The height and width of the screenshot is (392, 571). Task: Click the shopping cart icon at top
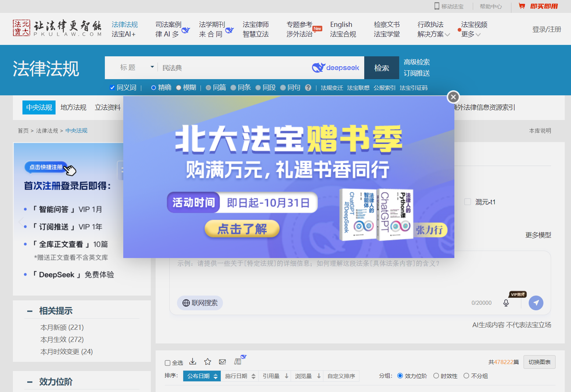point(522,6)
